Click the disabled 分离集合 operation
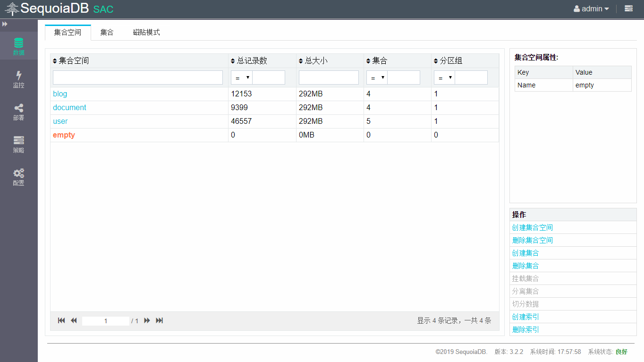 [525, 291]
